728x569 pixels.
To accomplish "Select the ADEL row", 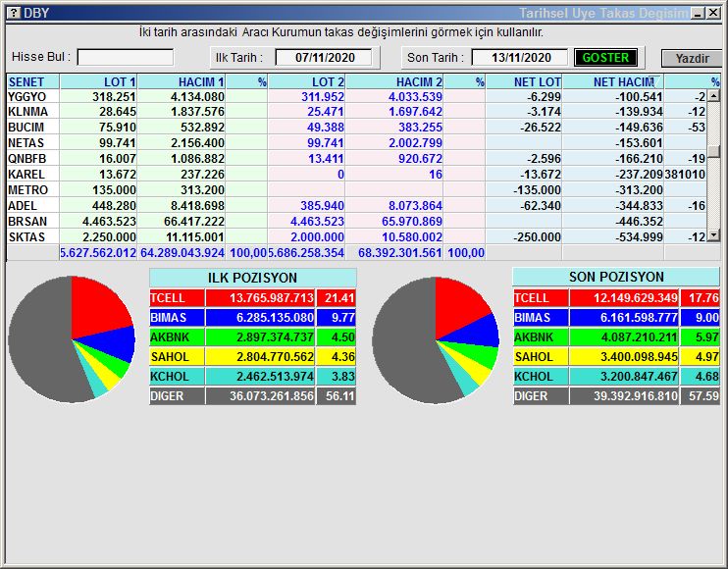I will click(x=356, y=206).
